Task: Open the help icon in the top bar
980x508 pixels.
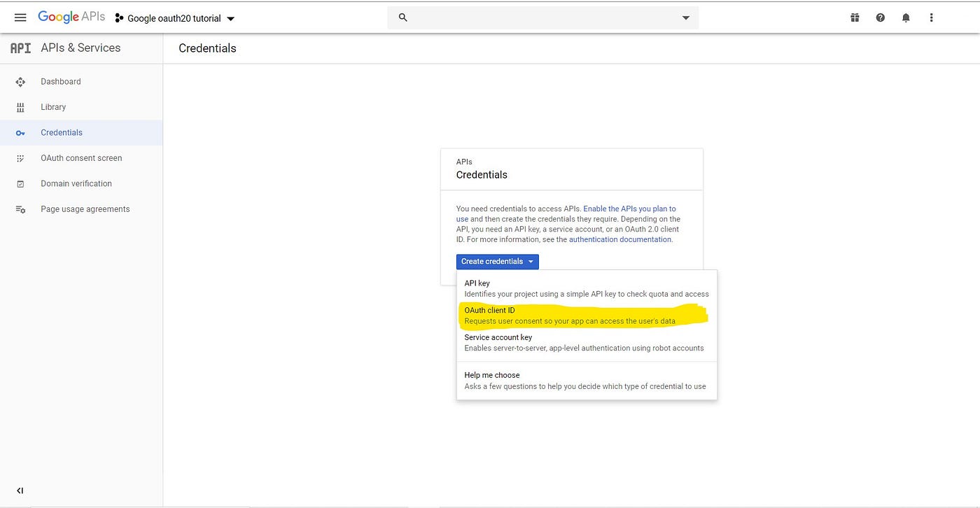Action: 880,17
